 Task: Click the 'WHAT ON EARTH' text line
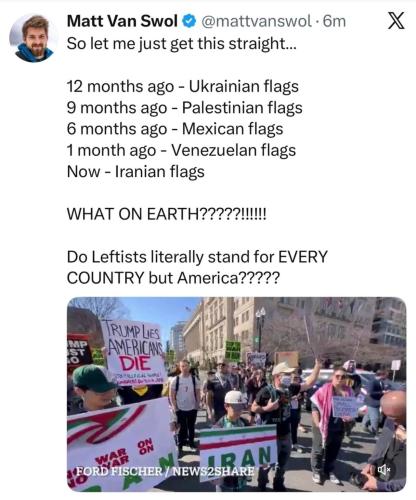tap(167, 214)
